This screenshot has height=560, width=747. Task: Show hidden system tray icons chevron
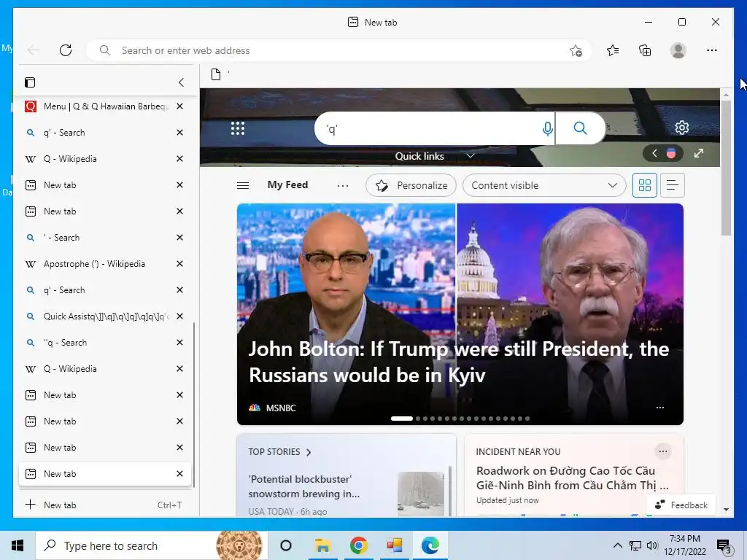click(x=617, y=545)
